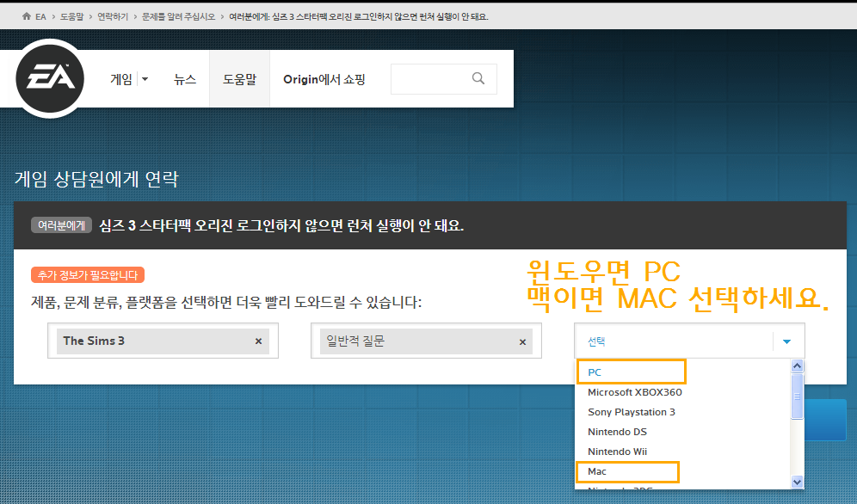
Task: Click the The Sims 3 product field
Action: [163, 341]
